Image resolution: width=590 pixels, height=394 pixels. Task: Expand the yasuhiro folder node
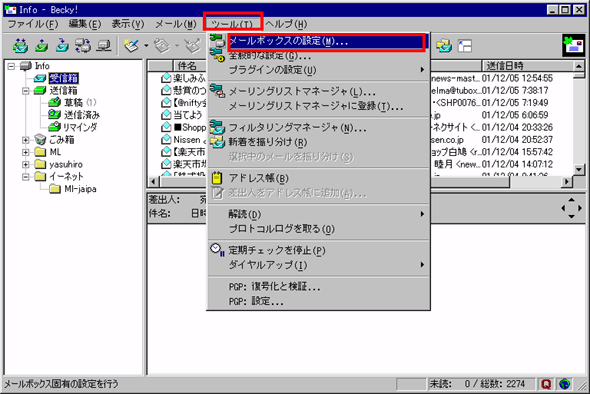pos(26,164)
